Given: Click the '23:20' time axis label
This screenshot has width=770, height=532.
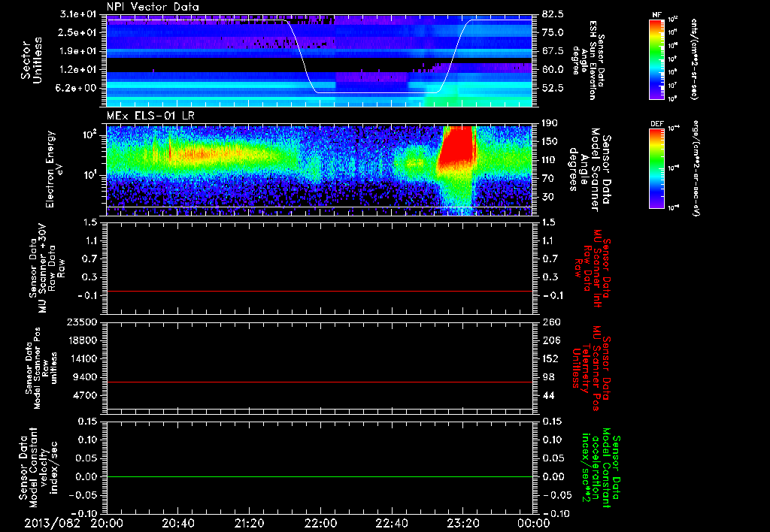Looking at the screenshot, I should (x=463, y=523).
